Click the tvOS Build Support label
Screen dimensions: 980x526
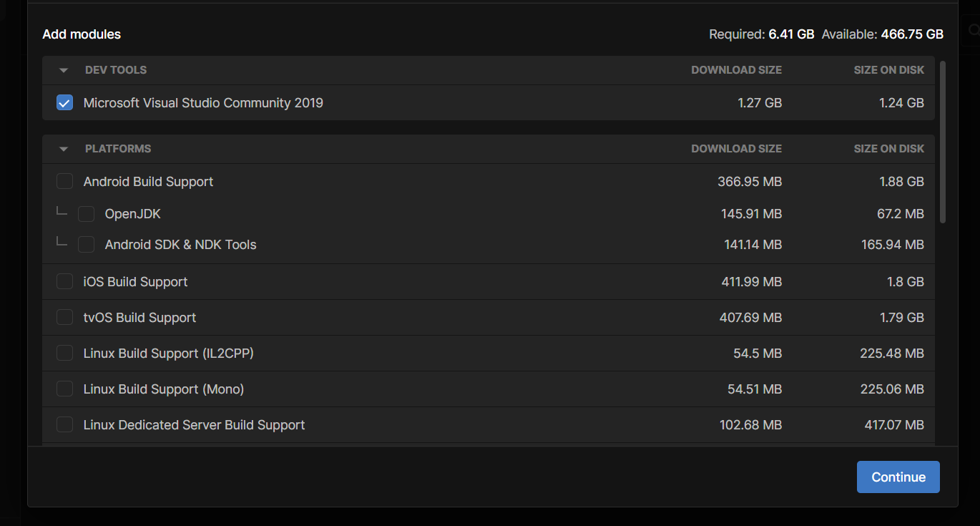pos(140,318)
